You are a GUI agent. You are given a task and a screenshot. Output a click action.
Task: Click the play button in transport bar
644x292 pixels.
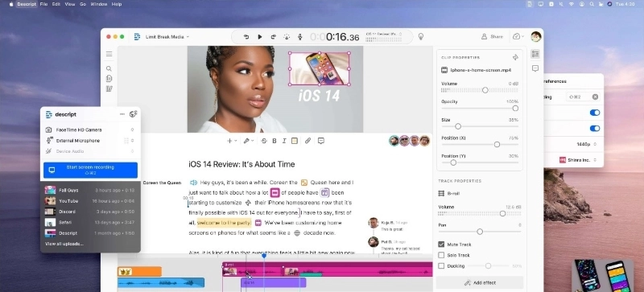point(259,37)
